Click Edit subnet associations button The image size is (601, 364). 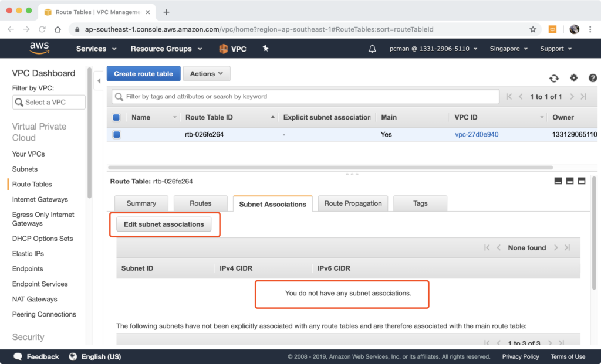(x=164, y=224)
